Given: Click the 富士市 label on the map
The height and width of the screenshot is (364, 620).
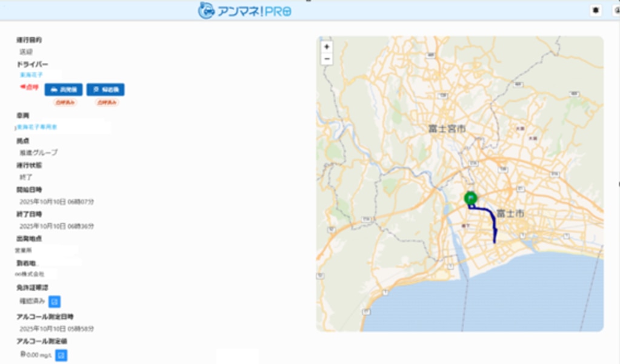Looking at the screenshot, I should (x=510, y=214).
